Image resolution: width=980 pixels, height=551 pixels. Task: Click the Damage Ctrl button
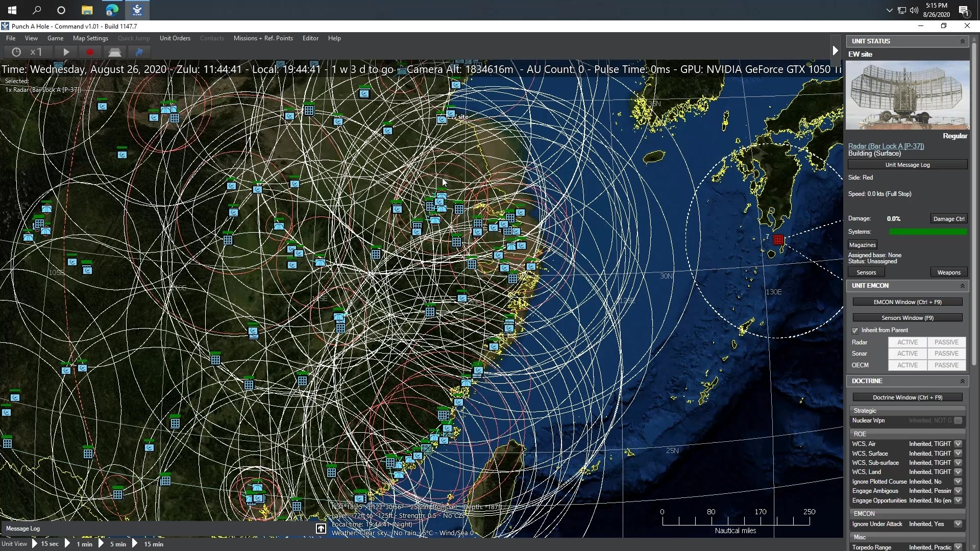[x=949, y=219]
